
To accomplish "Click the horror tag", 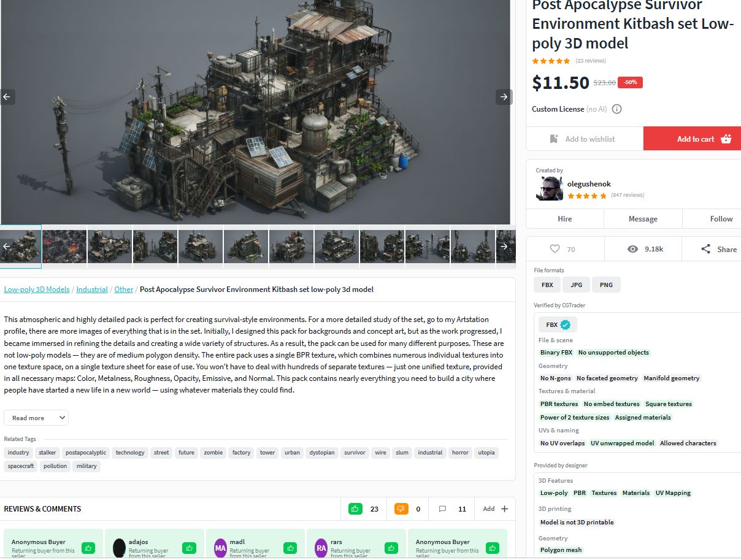I will point(460,453).
